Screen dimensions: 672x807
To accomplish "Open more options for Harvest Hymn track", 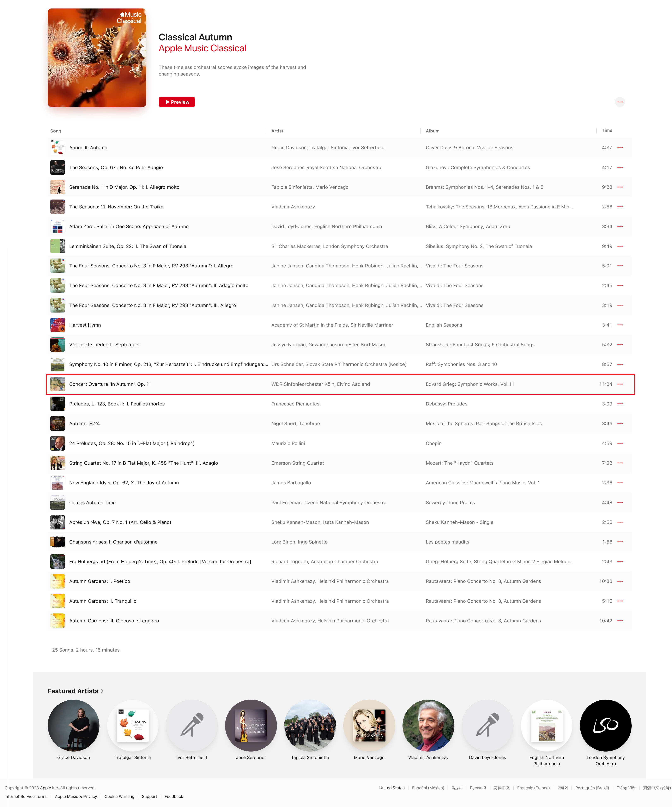I will (620, 325).
